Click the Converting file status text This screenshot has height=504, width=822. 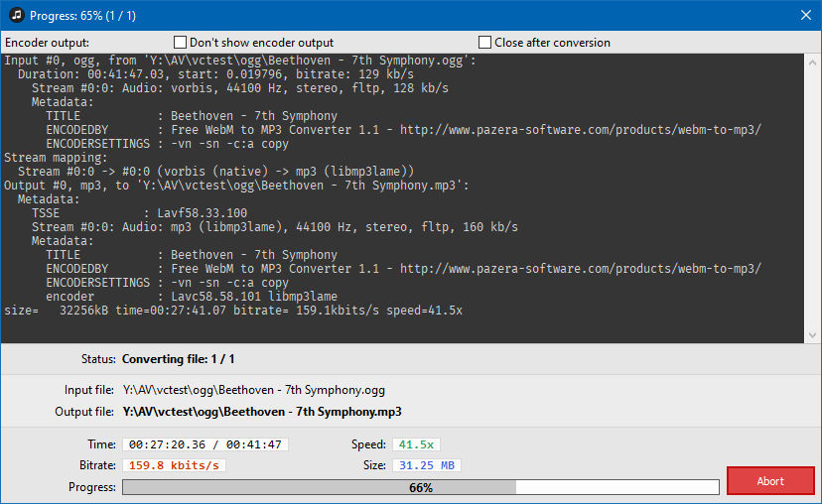(179, 359)
